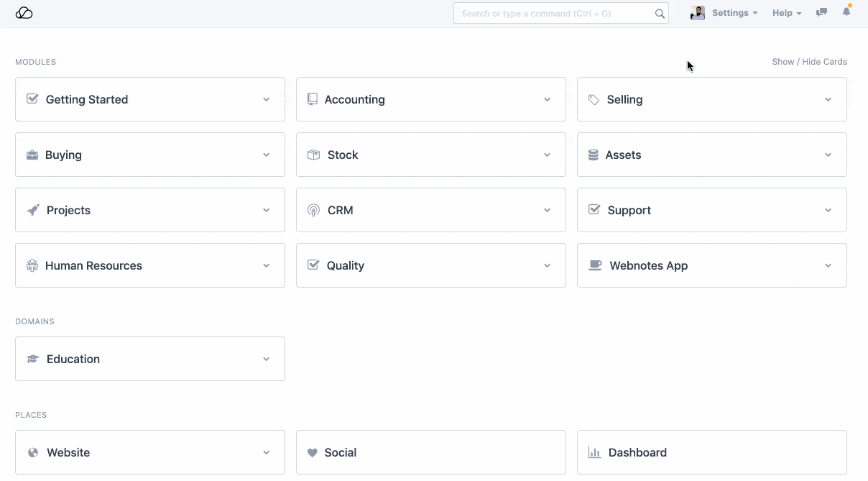Click the Projects rocket icon
The height and width of the screenshot is (481, 868).
click(33, 210)
